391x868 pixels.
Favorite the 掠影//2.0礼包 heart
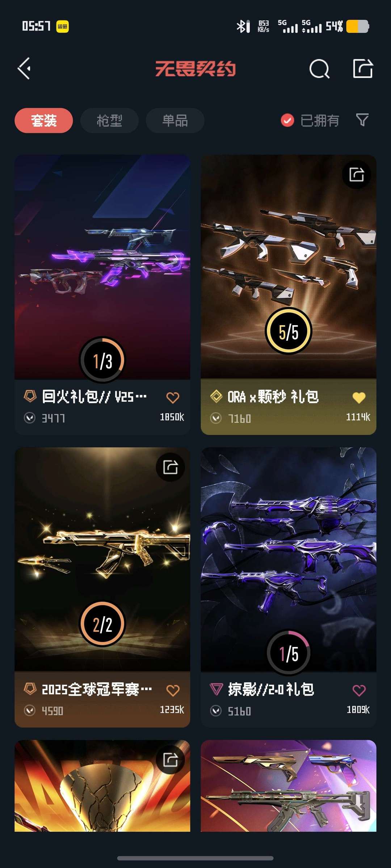pos(359,690)
